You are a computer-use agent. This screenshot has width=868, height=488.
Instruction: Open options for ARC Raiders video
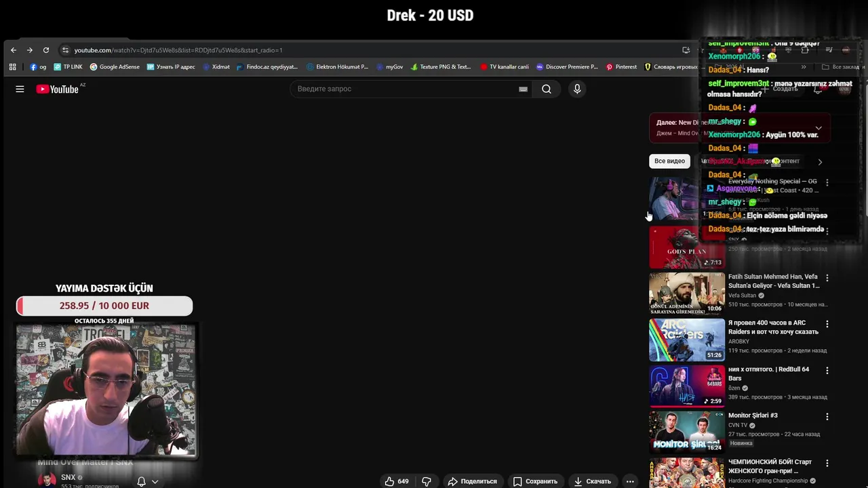click(x=827, y=324)
